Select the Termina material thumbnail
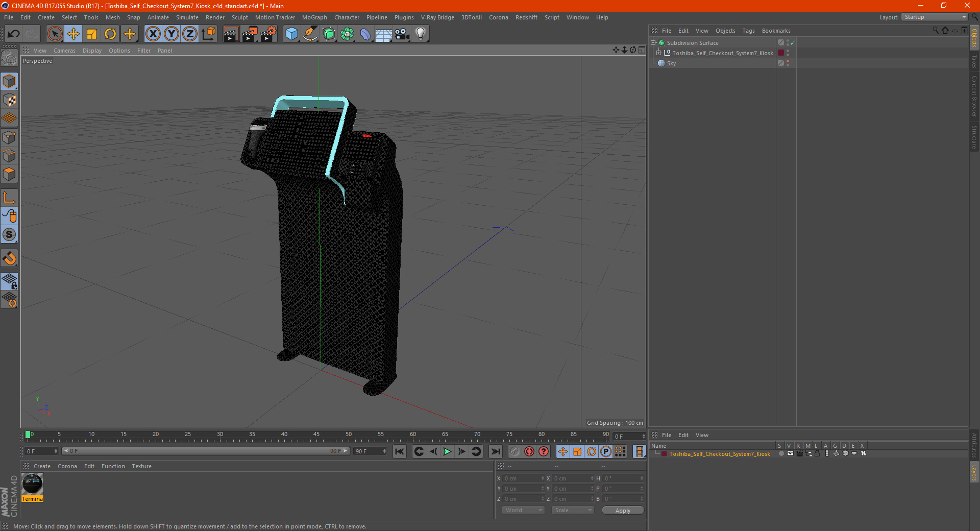980x531 pixels. click(32, 484)
